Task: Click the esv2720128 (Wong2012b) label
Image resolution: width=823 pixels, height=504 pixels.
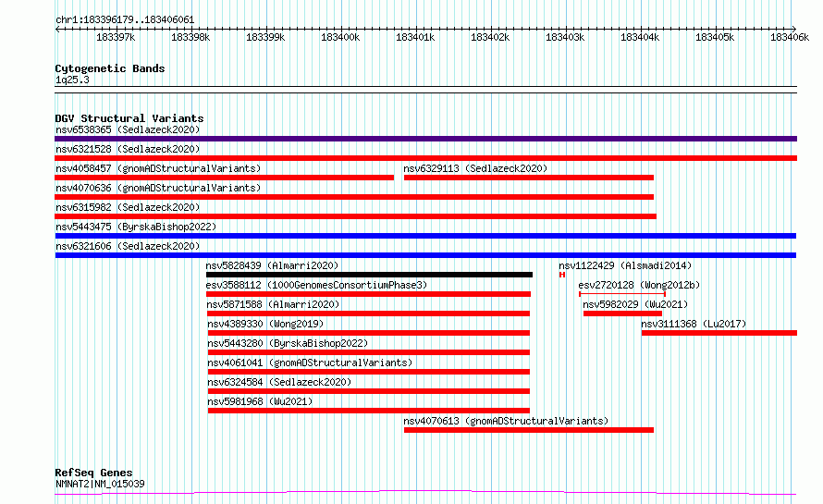Action: [639, 285]
